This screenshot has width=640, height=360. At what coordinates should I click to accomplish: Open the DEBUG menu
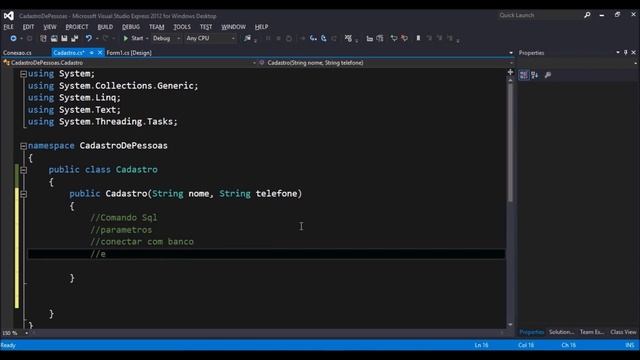[131, 27]
